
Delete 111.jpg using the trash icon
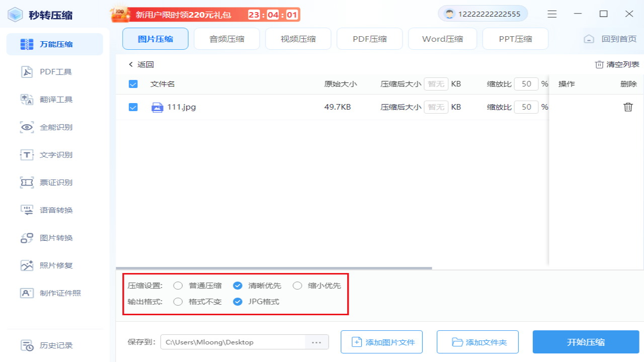tap(629, 107)
